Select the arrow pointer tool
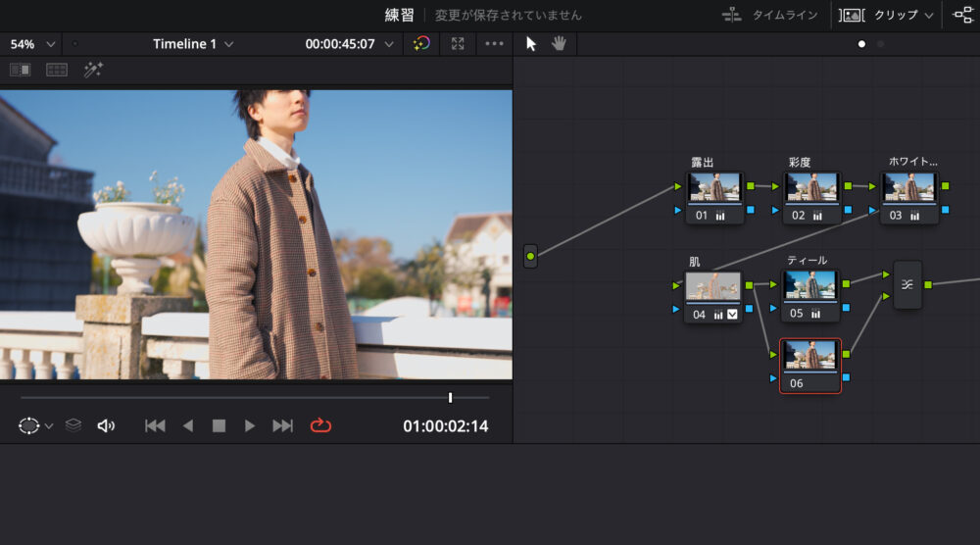The height and width of the screenshot is (545, 980). pyautogui.click(x=531, y=43)
